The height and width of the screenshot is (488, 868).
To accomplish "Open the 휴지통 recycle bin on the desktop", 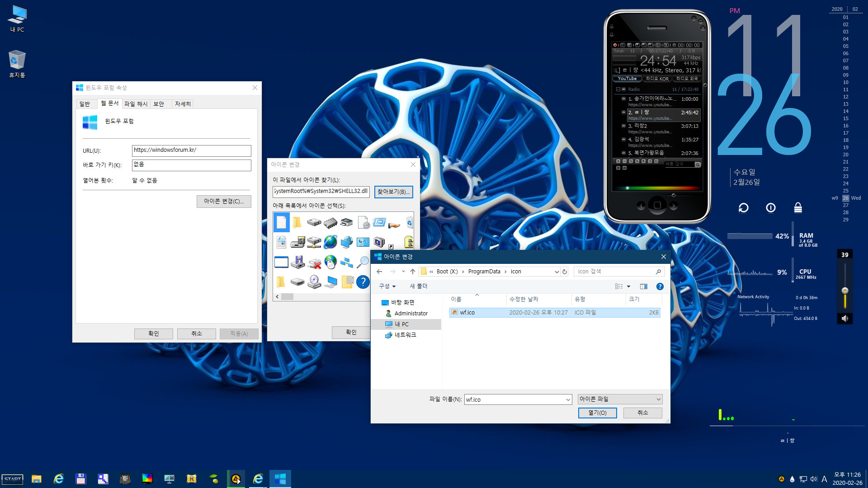I will [x=17, y=64].
